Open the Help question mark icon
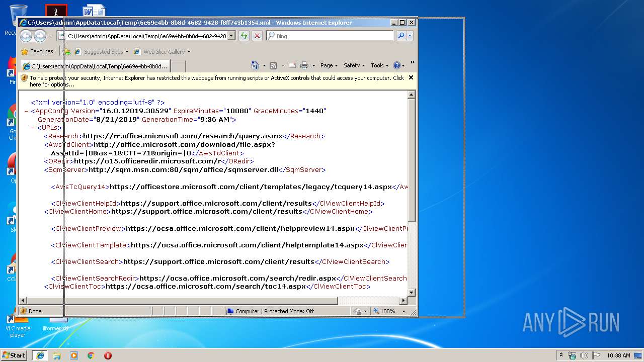Image resolution: width=644 pixels, height=362 pixels. coord(396,65)
